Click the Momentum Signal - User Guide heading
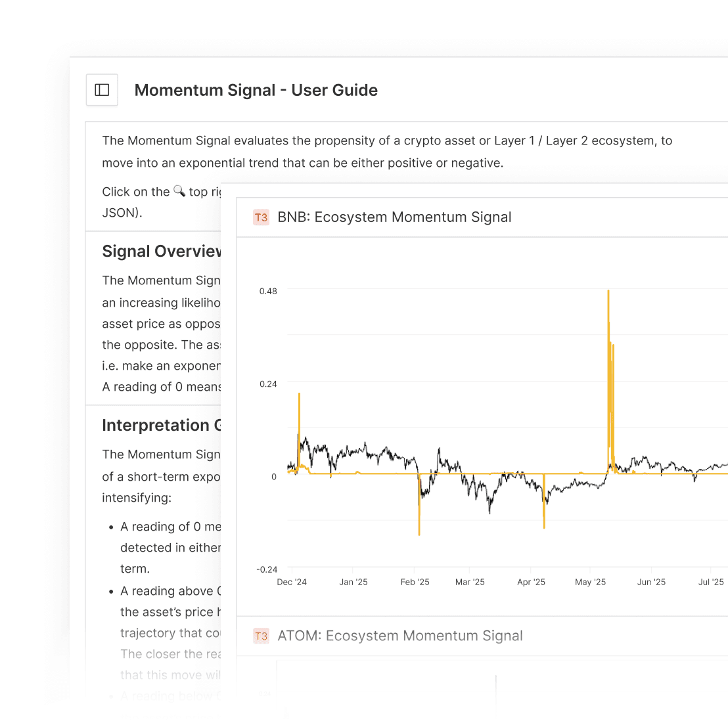Viewport: 728px width, 725px height. (x=256, y=90)
